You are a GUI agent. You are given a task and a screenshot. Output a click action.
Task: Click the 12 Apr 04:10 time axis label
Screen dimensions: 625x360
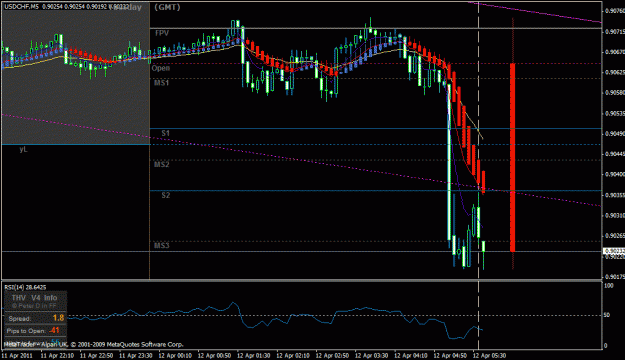[x=411, y=355]
